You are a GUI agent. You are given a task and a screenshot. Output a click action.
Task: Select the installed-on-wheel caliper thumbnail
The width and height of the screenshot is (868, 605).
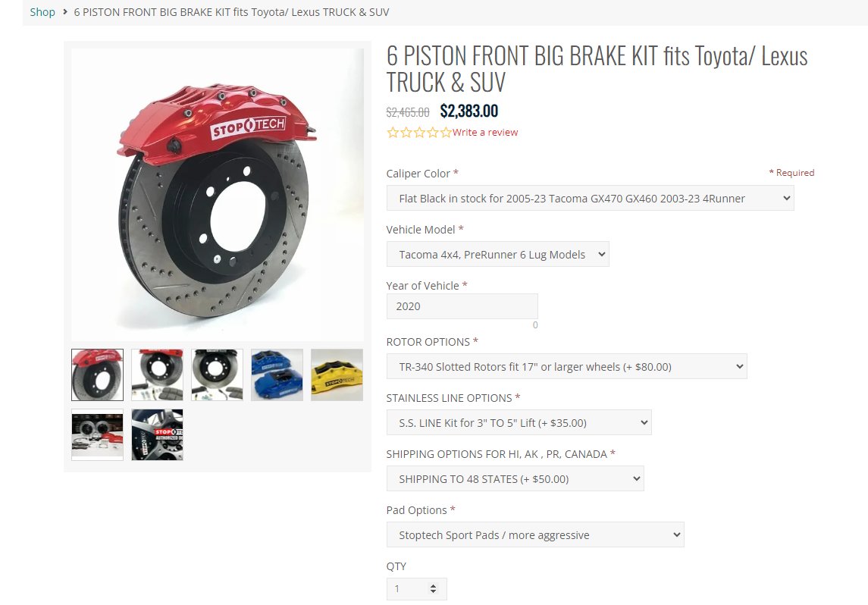(157, 435)
